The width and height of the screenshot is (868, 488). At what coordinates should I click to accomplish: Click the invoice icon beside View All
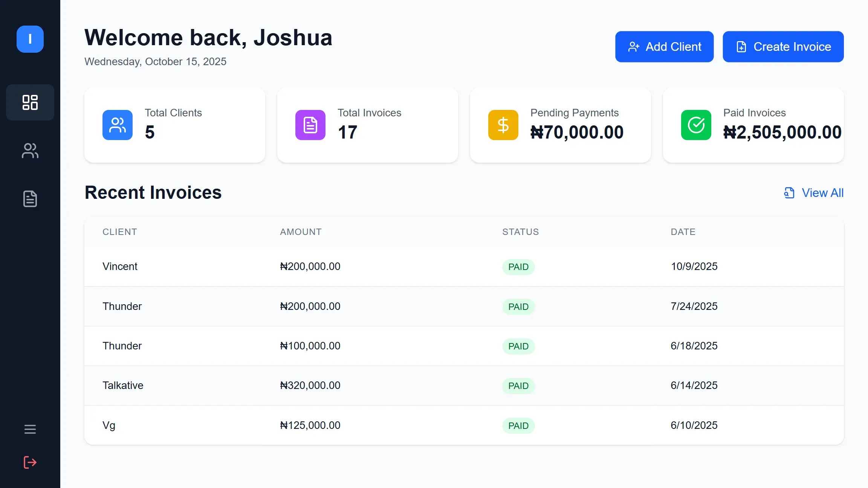[789, 192]
